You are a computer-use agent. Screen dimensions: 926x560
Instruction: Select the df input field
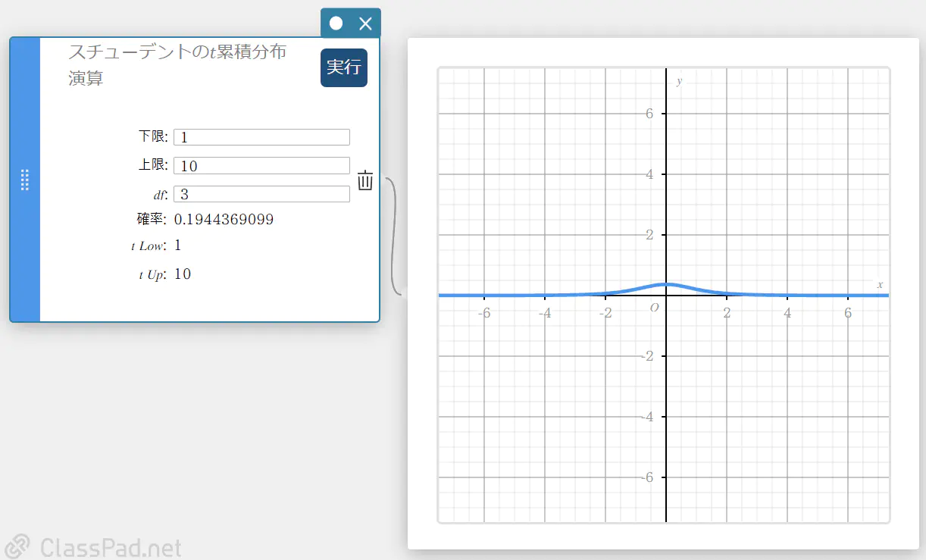(261, 195)
